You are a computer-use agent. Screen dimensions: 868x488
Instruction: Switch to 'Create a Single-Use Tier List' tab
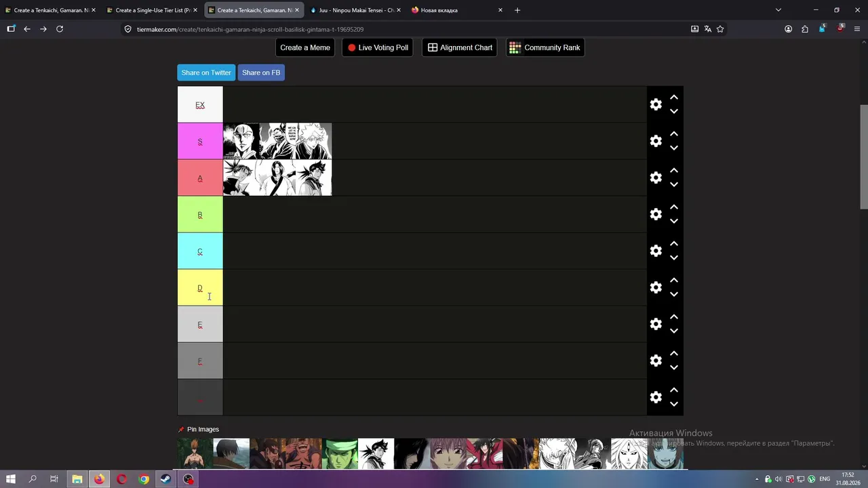click(x=152, y=10)
